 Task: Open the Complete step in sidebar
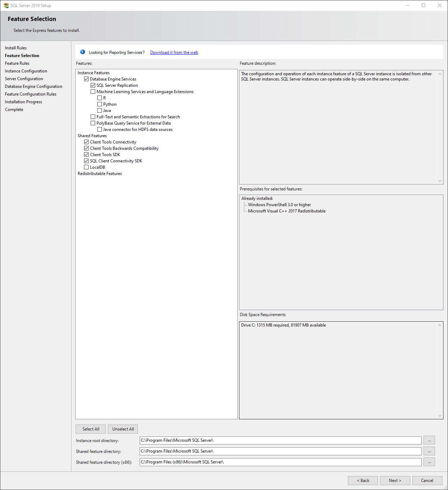tap(14, 110)
